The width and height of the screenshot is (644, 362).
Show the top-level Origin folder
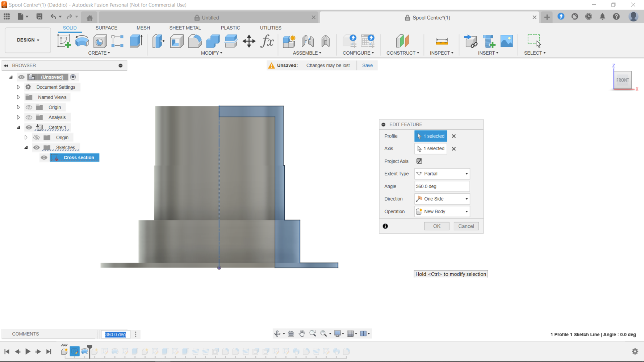pos(29,107)
